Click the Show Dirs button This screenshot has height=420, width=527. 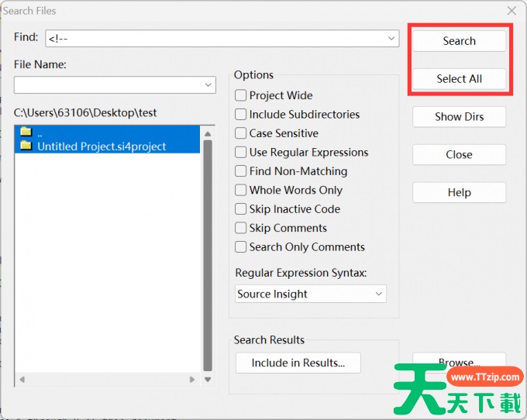tap(459, 117)
